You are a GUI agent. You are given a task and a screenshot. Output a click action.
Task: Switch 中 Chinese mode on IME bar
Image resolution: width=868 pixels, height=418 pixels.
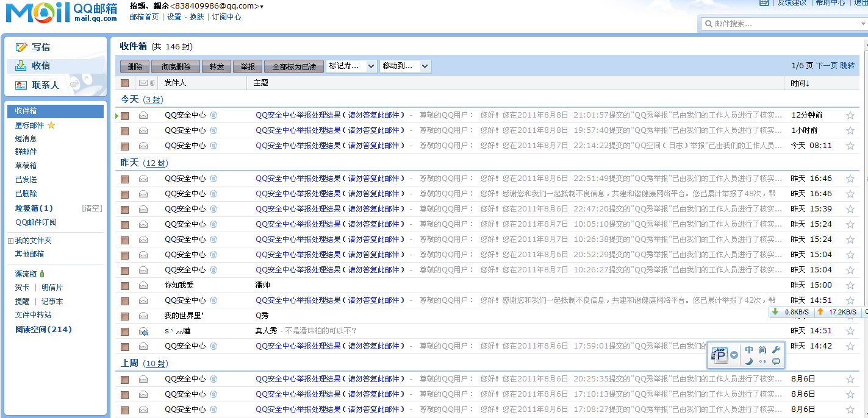click(x=749, y=350)
